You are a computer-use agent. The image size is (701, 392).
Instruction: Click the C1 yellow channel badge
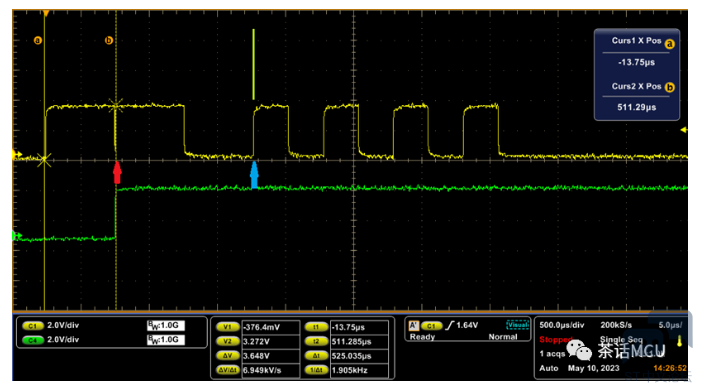[x=33, y=326]
